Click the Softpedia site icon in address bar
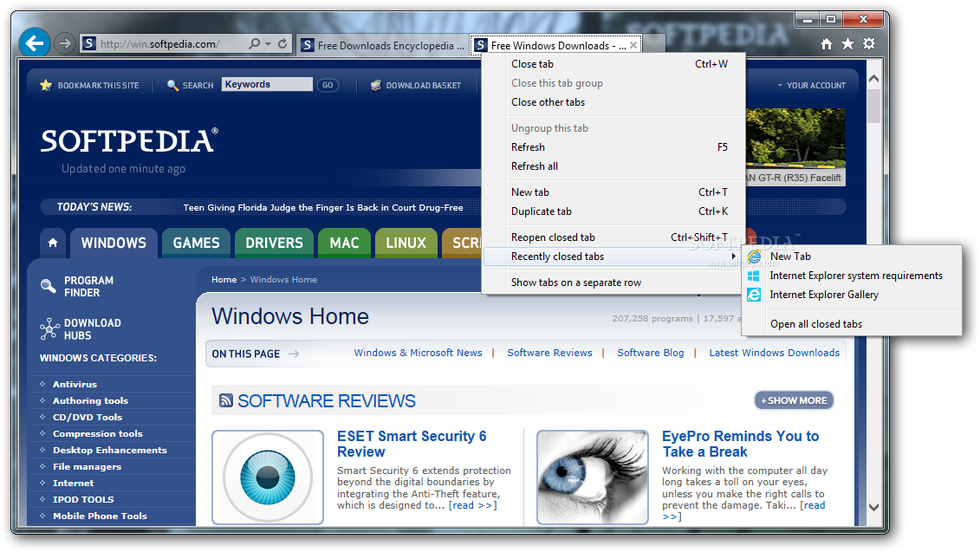Image resolution: width=980 pixels, height=552 pixels. click(x=89, y=43)
